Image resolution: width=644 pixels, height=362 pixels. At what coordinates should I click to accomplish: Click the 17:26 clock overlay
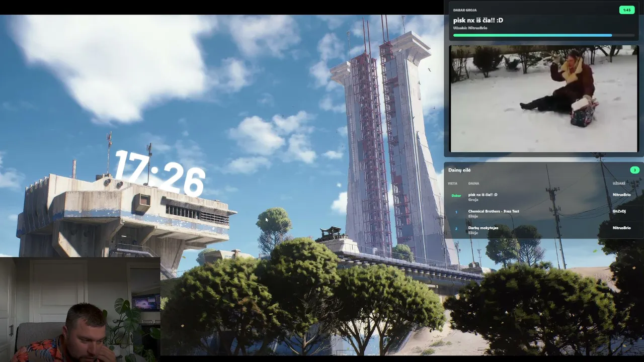coord(160,172)
